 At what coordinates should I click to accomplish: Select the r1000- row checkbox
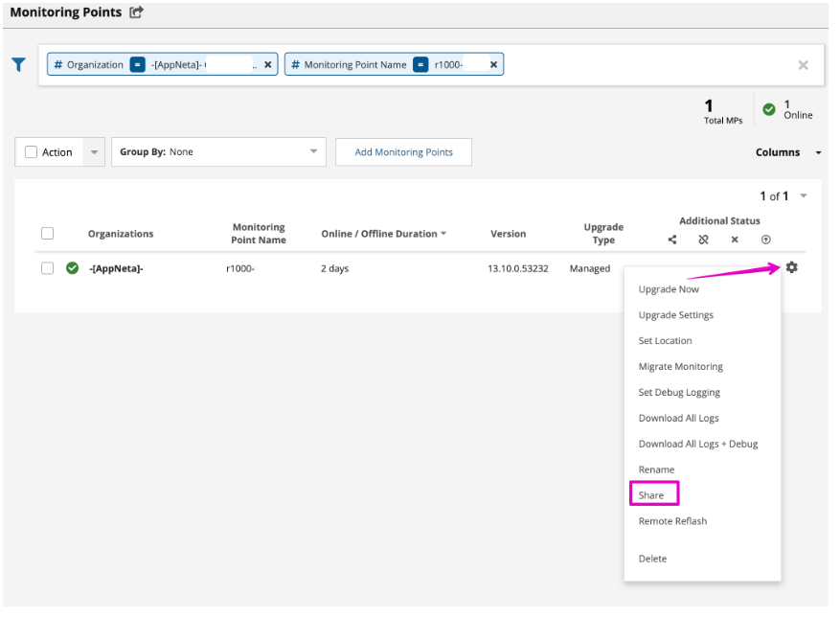(47, 268)
